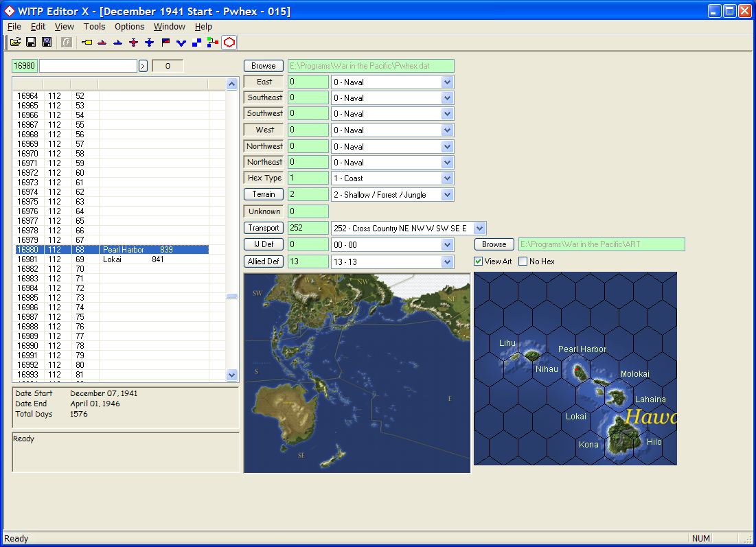Expand the Southwest direction dropdown
Viewport: 756px width, 547px height.
447,114
